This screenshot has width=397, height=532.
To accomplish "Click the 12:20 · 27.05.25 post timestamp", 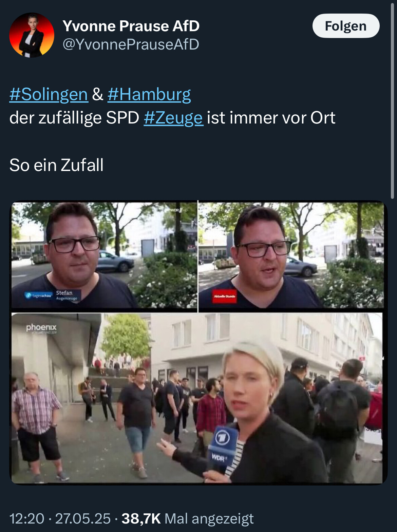I will click(60, 518).
